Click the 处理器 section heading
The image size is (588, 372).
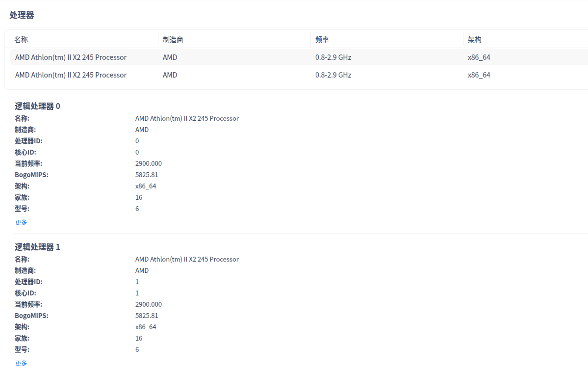pos(22,15)
